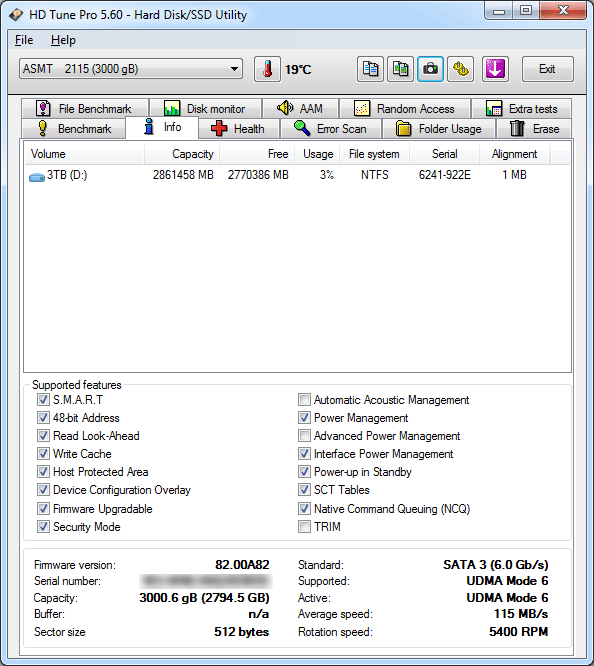This screenshot has height=666, width=594.
Task: Save a screenshot with camera icon
Action: click(430, 69)
